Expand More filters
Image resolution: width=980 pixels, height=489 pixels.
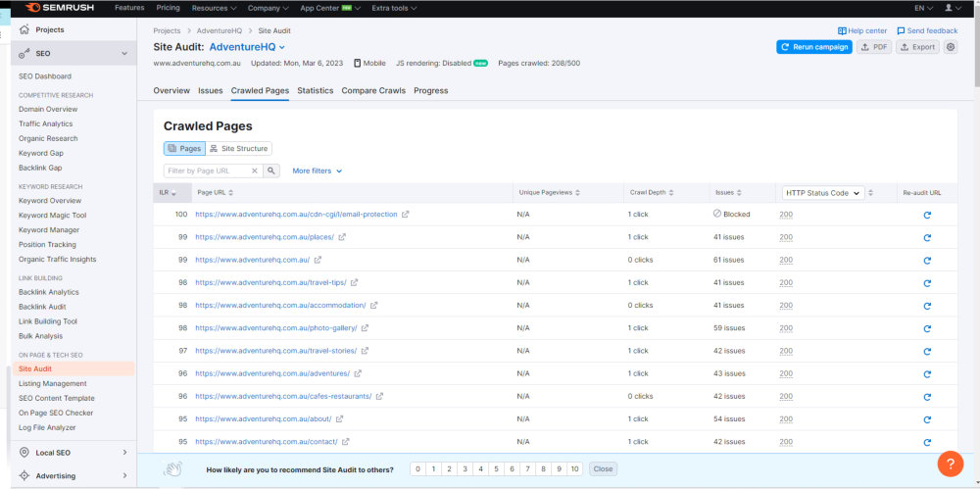[x=317, y=171]
